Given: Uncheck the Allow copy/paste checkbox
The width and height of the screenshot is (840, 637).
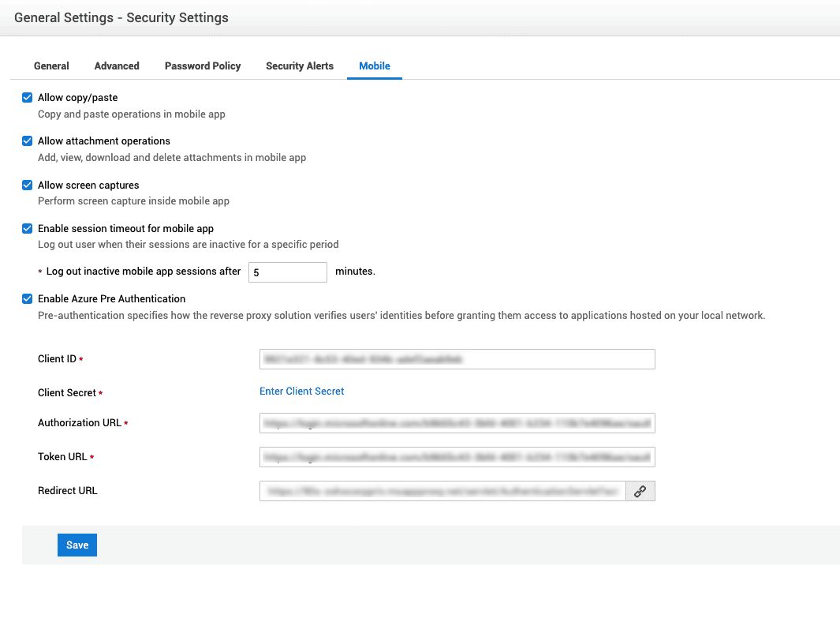Looking at the screenshot, I should coord(28,98).
